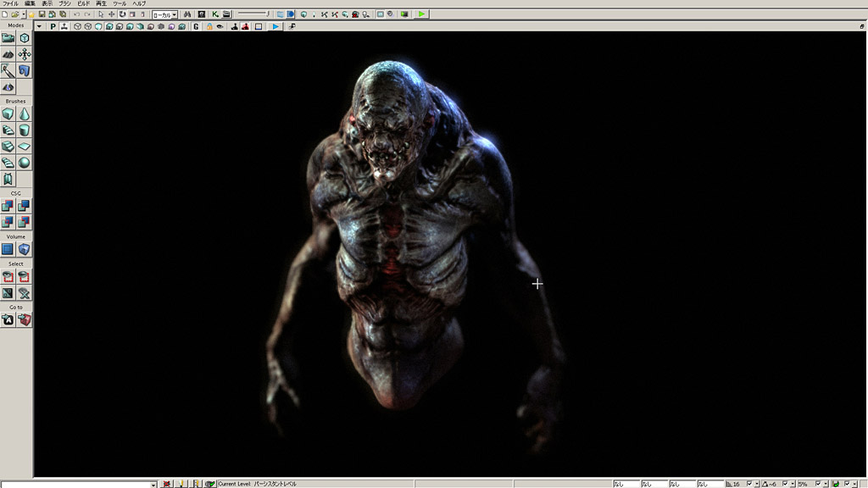868x488 pixels.
Task: Toggle rotation snap checkbox beside ~6
Action: click(785, 484)
